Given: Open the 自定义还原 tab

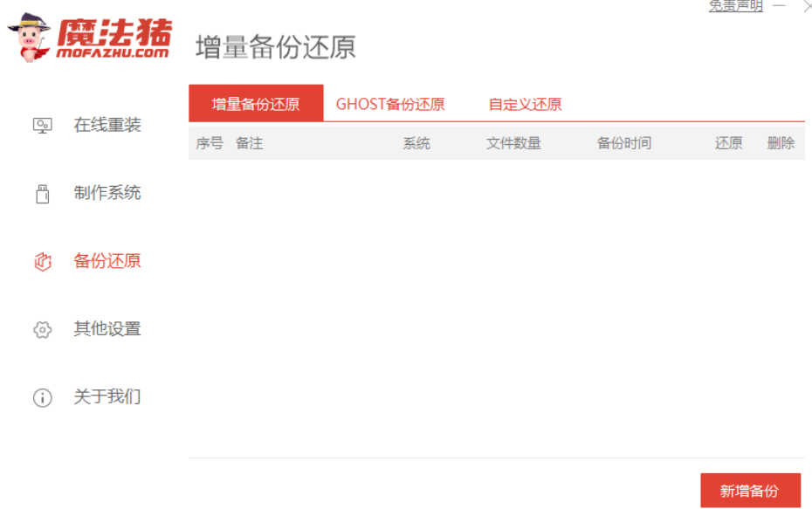Looking at the screenshot, I should [x=525, y=102].
